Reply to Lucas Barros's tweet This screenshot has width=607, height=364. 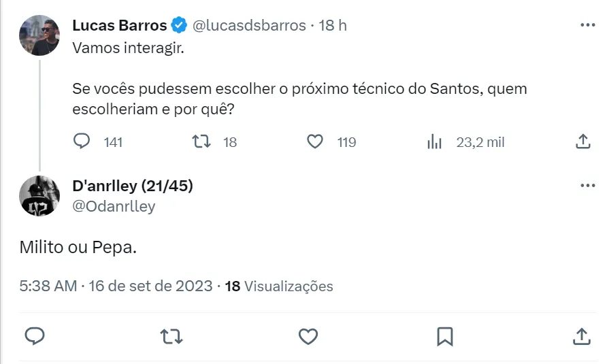(x=82, y=142)
